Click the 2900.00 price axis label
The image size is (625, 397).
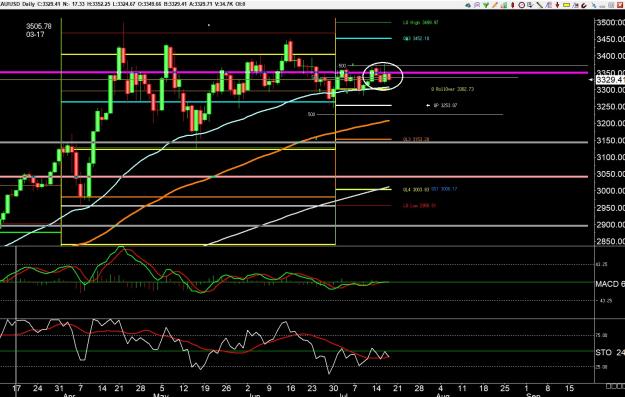[611, 225]
